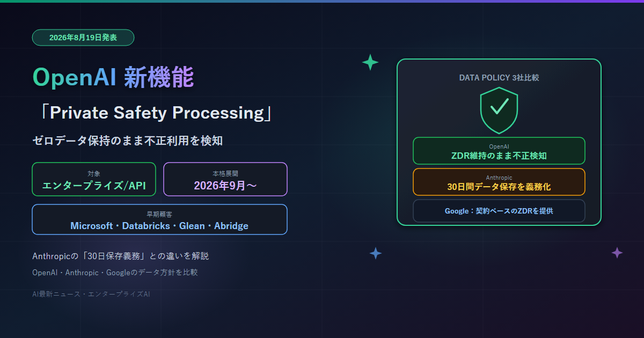The width and height of the screenshot is (644, 338).
Task: Click the OpenAI 新機能 headline
Action: click(x=113, y=77)
